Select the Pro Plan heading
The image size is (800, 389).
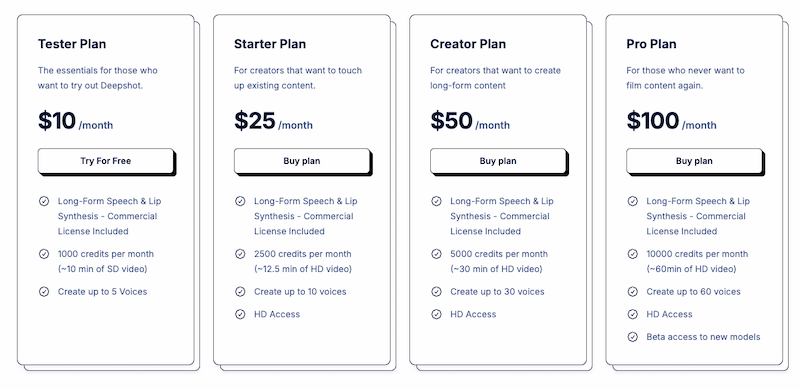tap(652, 44)
